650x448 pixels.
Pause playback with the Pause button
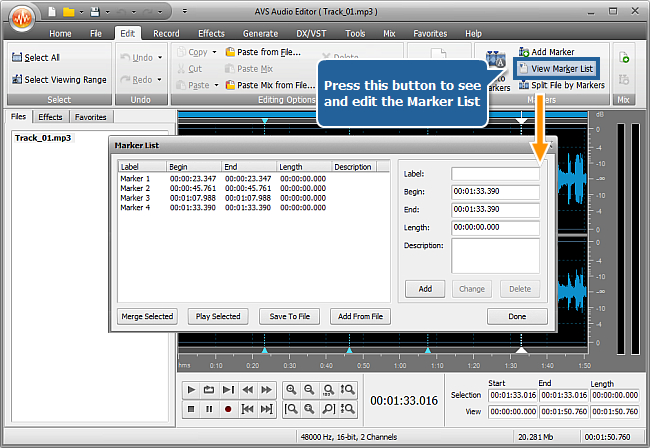(209, 409)
